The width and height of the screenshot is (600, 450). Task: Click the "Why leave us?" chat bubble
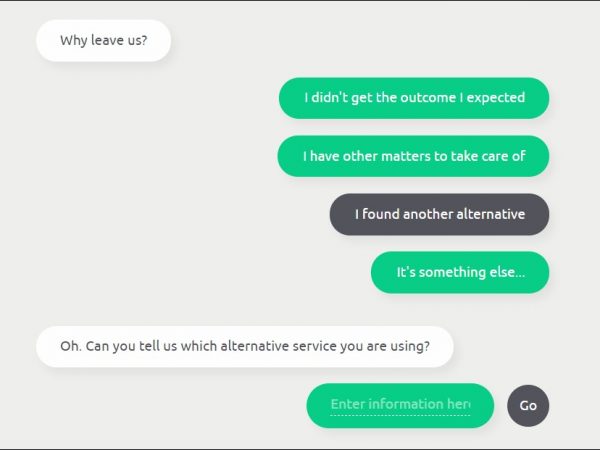pyautogui.click(x=104, y=41)
